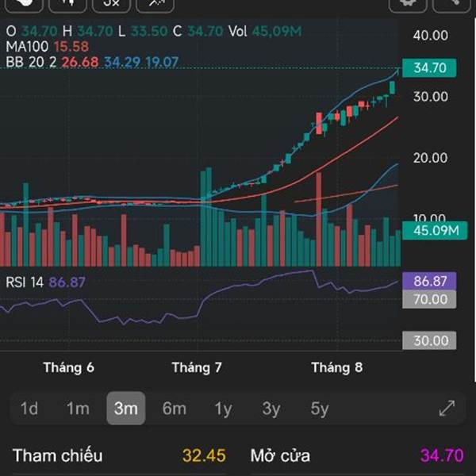This screenshot has height=476, width=476.
Task: Open candlestick chart type button
Action: coord(67,4)
